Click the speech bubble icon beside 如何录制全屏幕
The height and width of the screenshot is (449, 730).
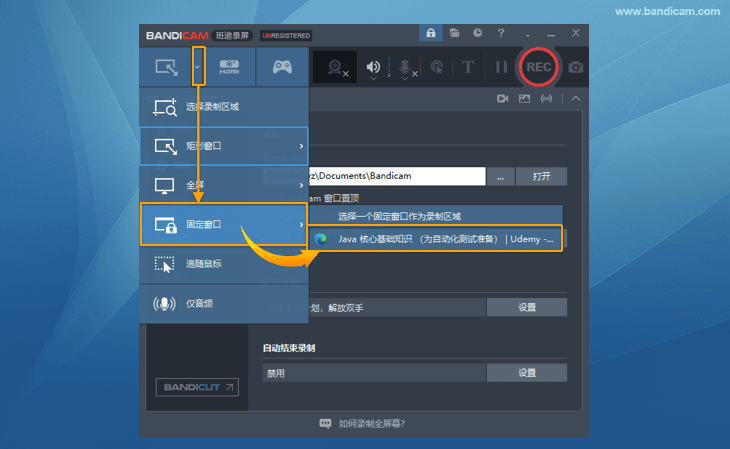(x=325, y=423)
